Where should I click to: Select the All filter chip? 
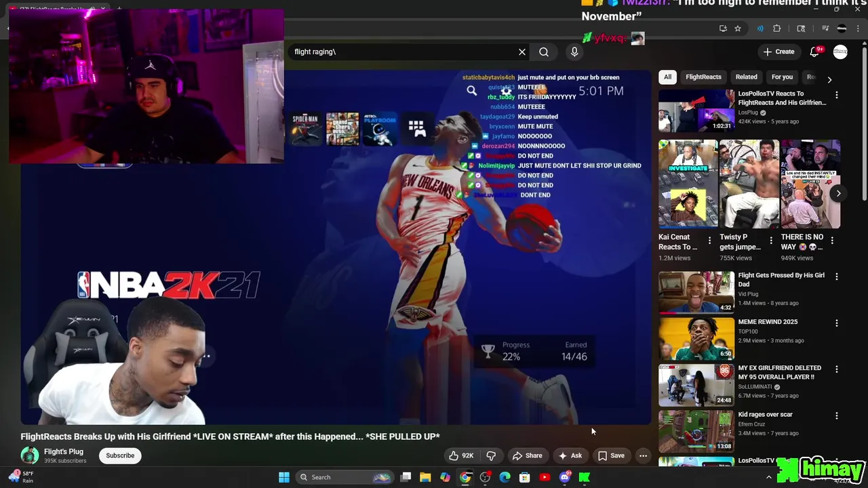coord(667,77)
